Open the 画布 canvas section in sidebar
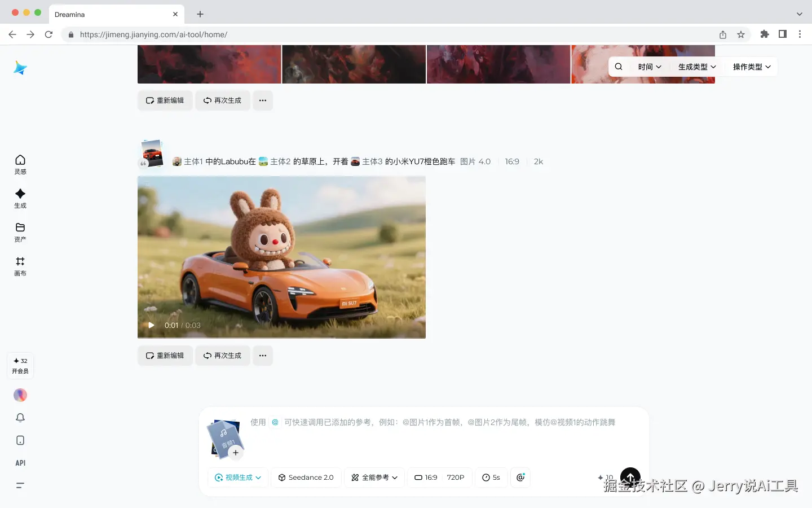Screen dimensions: 812x508 pos(20,266)
